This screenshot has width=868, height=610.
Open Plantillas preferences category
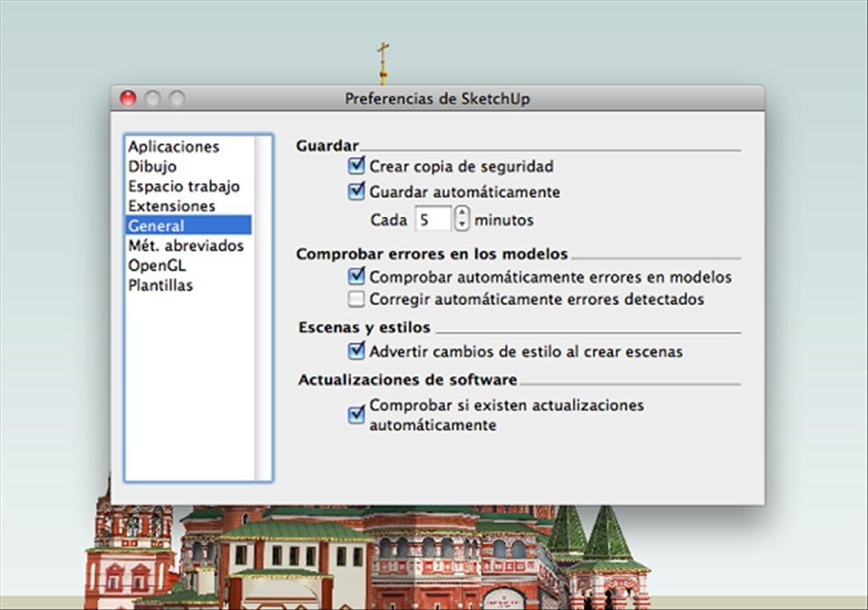tap(160, 286)
